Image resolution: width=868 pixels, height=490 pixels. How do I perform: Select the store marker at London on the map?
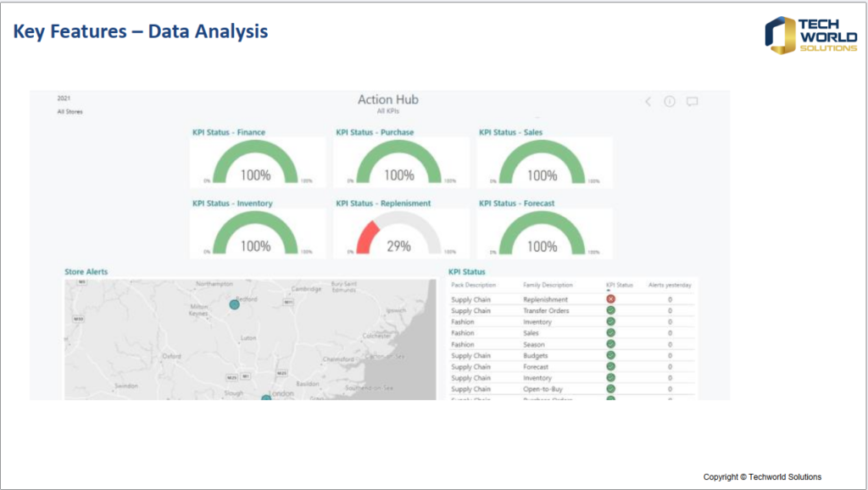266,398
